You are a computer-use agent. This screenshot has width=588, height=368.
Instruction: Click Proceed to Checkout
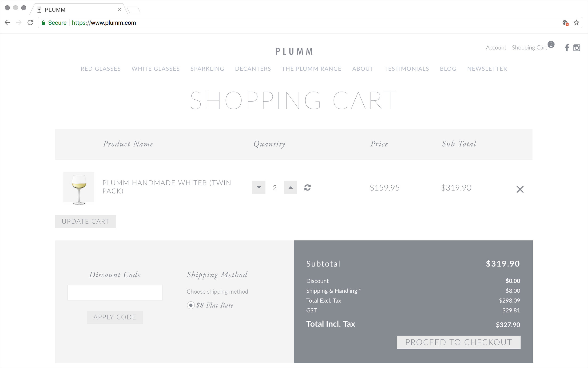(x=458, y=342)
